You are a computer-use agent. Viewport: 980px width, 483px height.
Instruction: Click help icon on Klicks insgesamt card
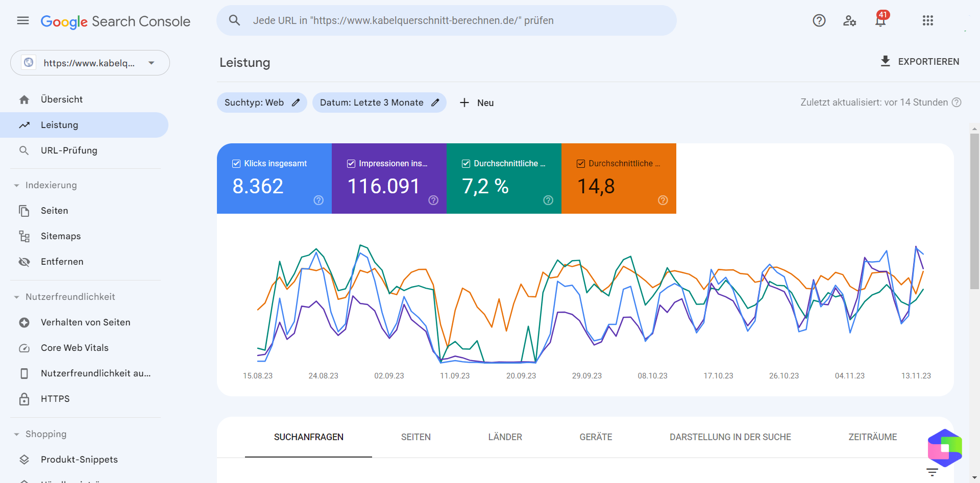pos(318,200)
